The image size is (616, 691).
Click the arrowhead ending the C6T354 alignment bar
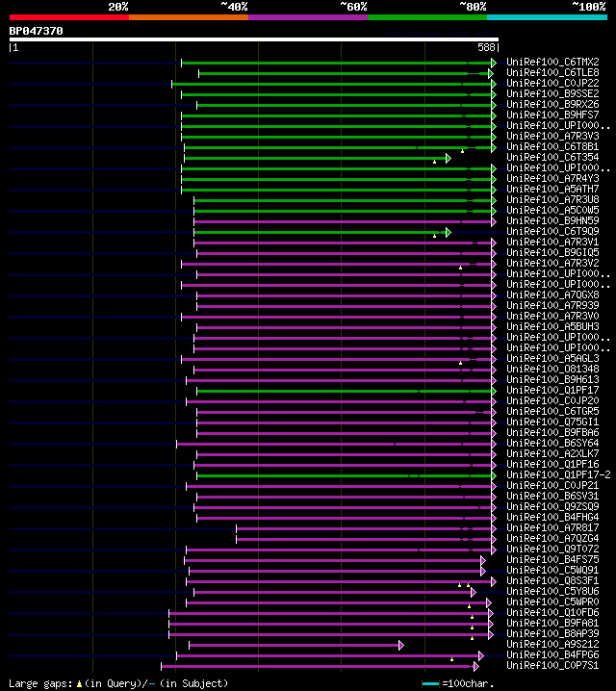tap(449, 158)
